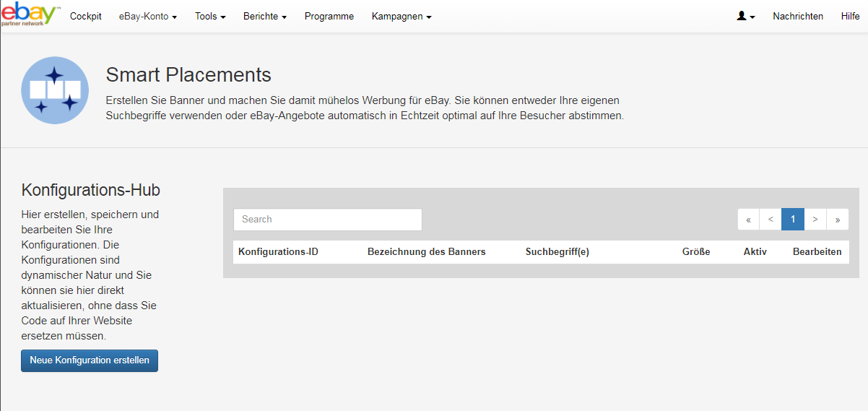
Task: Click the Größe column header
Action: 696,252
